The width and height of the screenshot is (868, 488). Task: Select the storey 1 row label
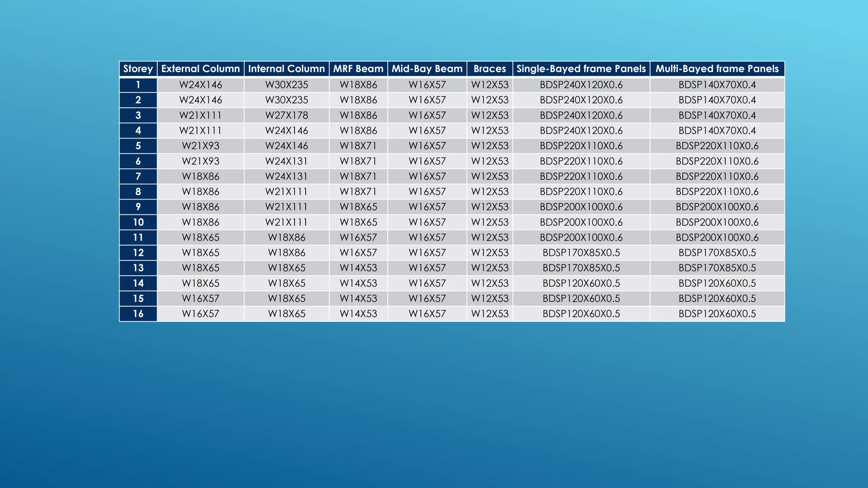(x=138, y=85)
